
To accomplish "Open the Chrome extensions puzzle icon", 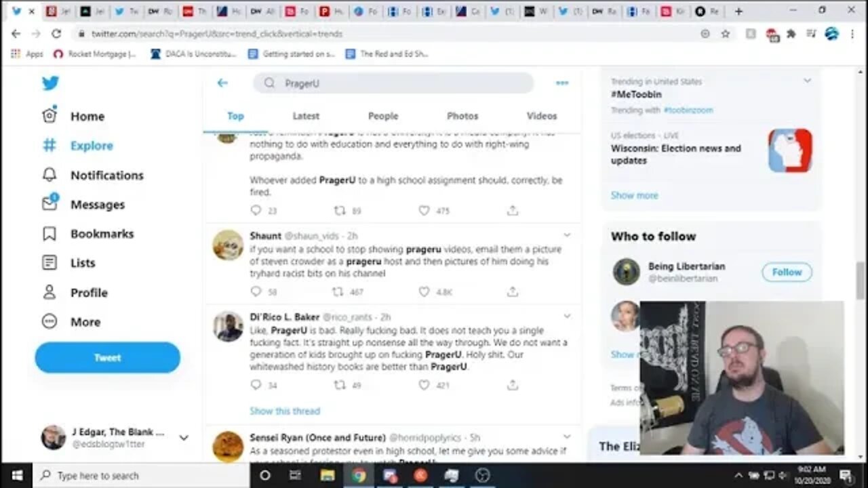I will click(x=791, y=33).
